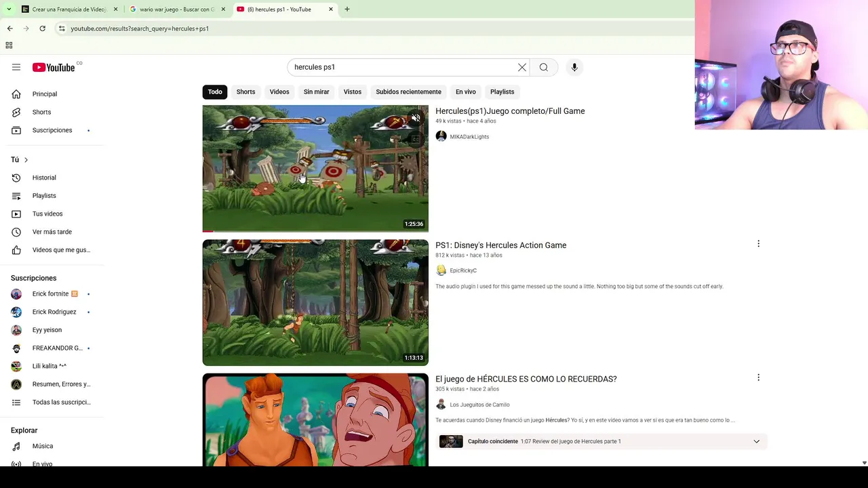Open El juego de HÉRCULES ES COMO LO RECUERDAS title
This screenshot has height=488, width=868.
click(x=526, y=379)
